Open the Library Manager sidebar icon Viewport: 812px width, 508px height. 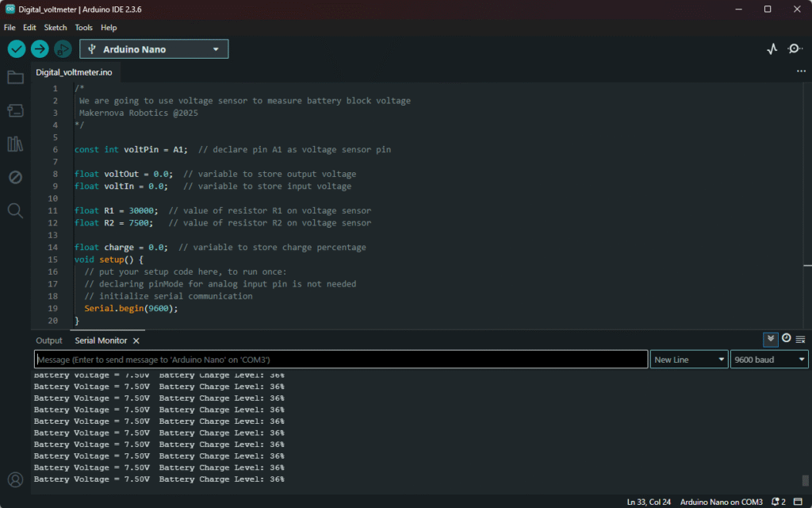(15, 144)
